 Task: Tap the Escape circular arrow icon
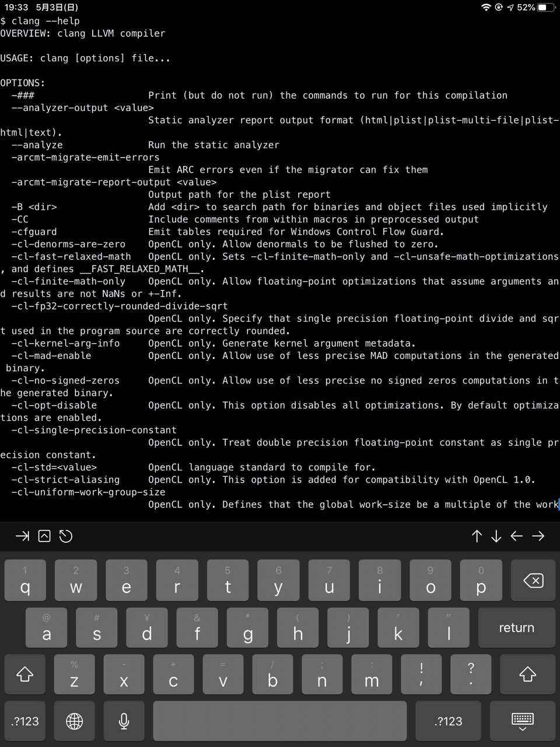(66, 536)
